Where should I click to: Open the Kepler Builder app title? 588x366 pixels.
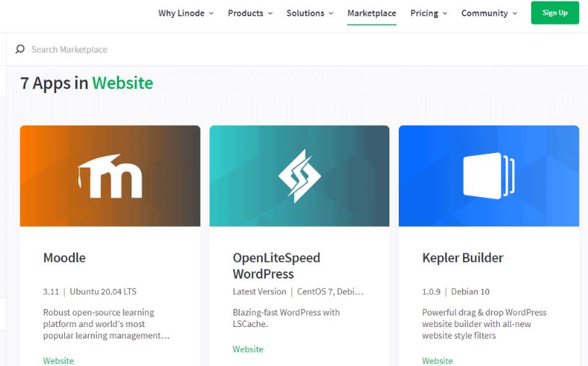click(463, 258)
